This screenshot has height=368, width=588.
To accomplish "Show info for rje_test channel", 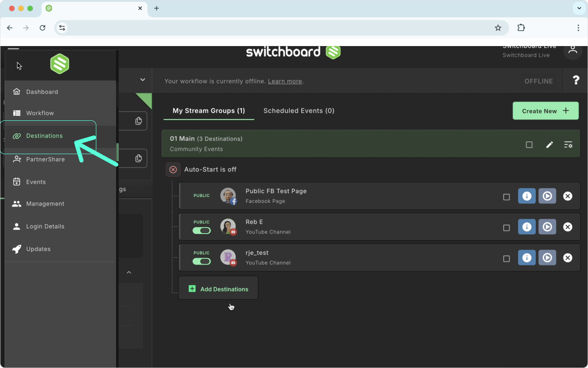I will (x=527, y=258).
